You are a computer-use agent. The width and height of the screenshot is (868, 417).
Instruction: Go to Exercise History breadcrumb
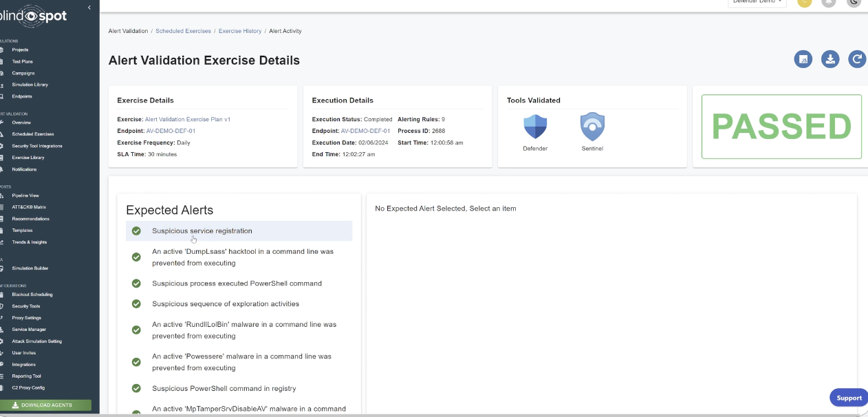pos(240,31)
